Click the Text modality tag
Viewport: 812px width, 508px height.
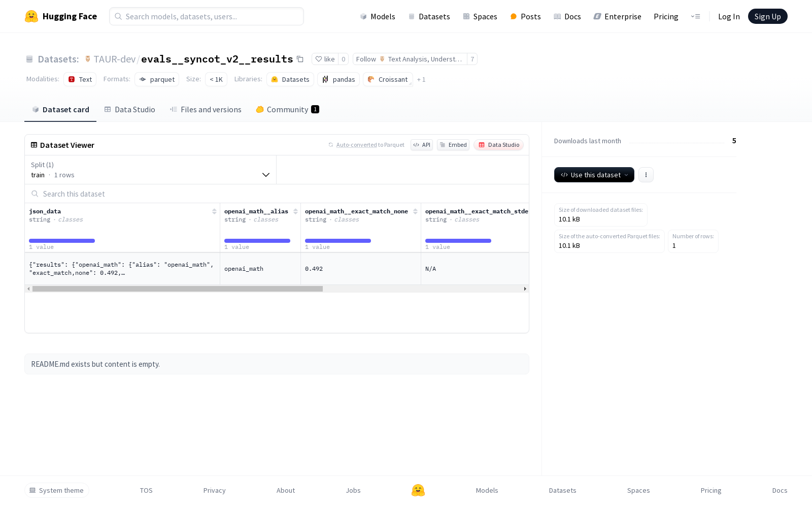(80, 79)
